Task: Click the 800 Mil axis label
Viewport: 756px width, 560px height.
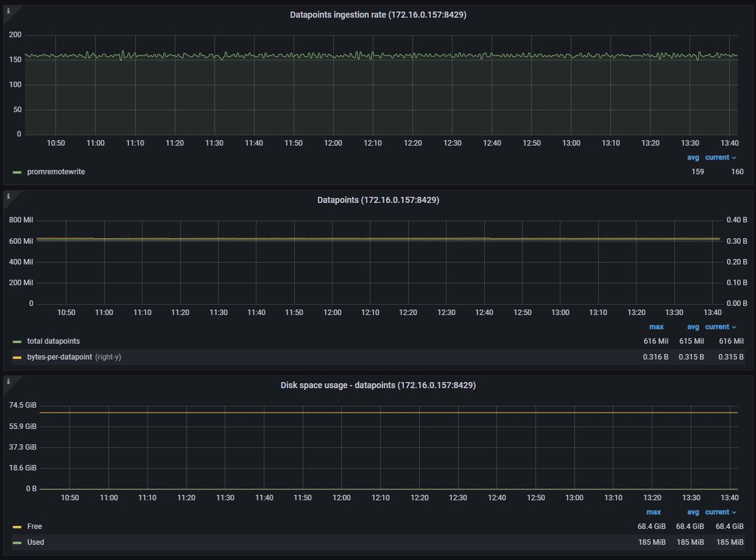Action: point(21,220)
